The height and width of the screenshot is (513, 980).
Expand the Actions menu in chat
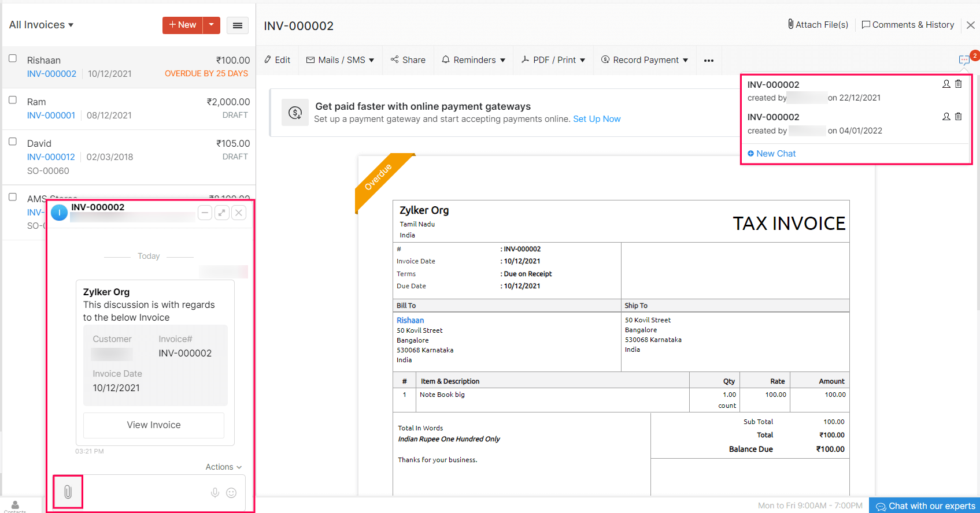click(x=223, y=467)
